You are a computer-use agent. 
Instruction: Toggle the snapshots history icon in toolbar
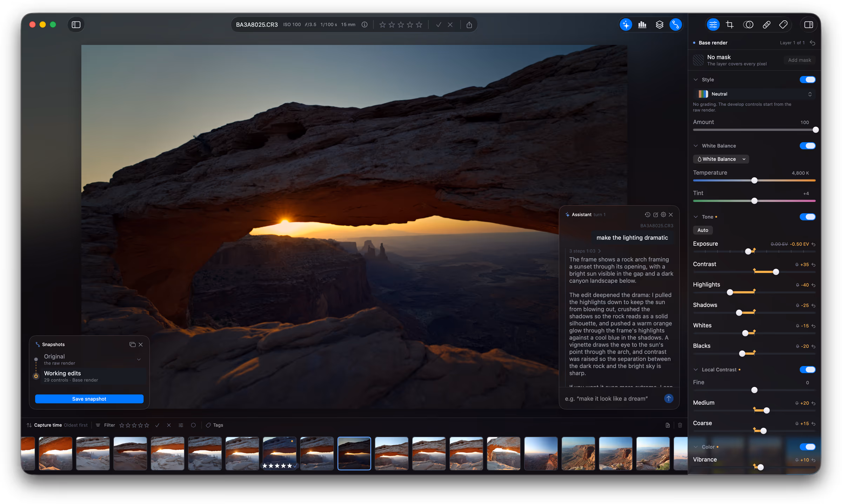(x=675, y=25)
